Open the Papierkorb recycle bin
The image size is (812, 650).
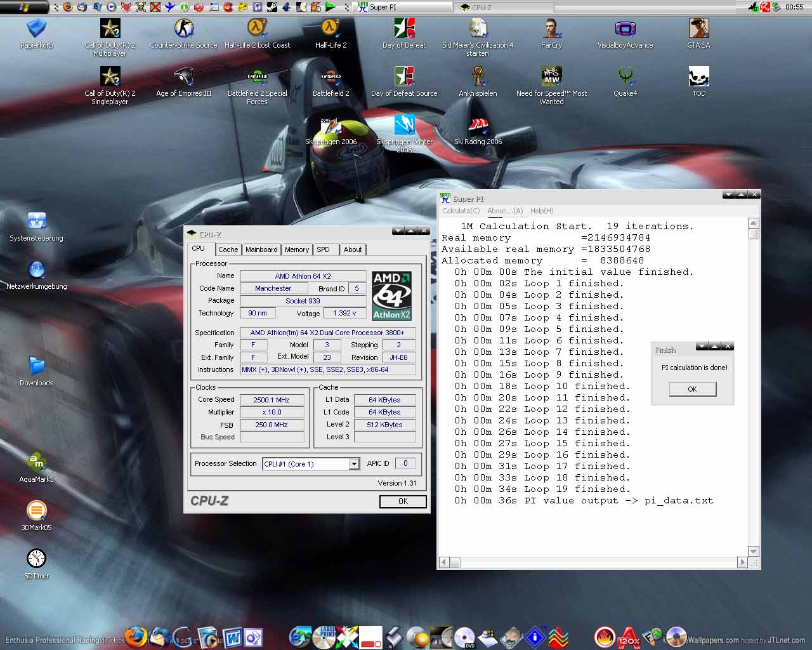tap(36, 29)
